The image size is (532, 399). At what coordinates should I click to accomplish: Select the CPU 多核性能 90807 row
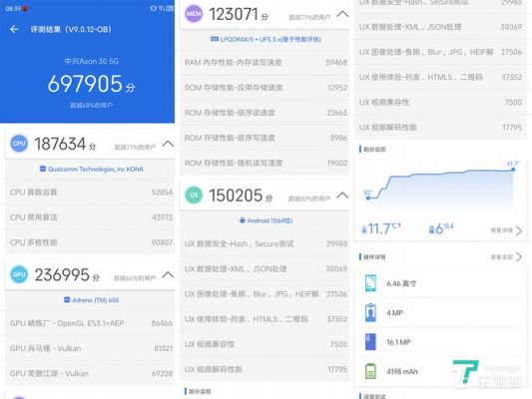(x=90, y=242)
